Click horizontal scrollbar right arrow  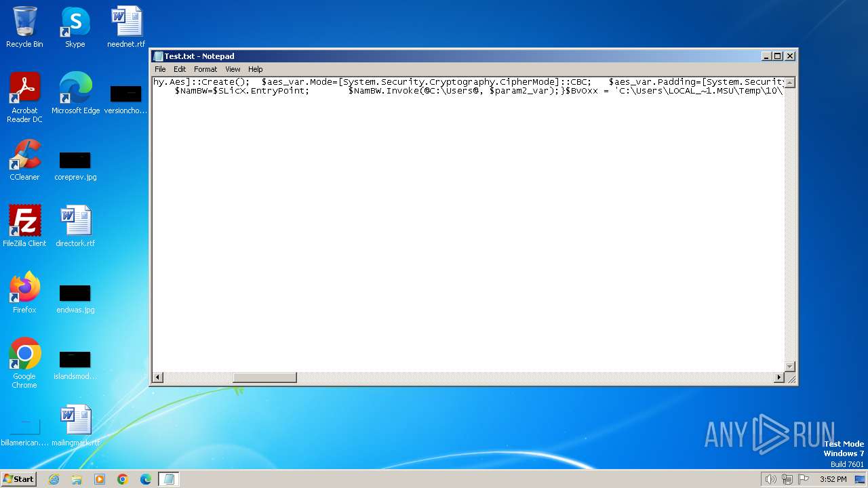779,378
